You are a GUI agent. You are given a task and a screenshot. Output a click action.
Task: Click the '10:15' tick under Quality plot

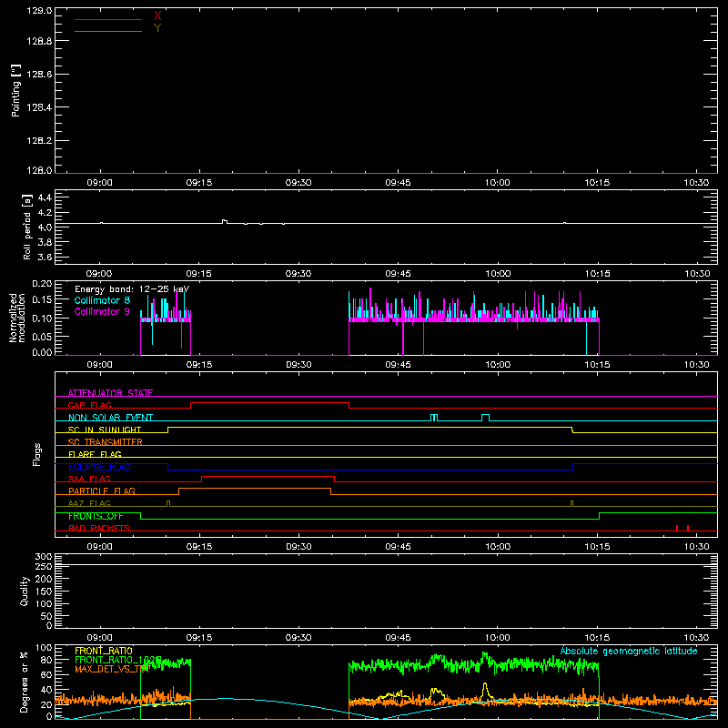point(597,638)
